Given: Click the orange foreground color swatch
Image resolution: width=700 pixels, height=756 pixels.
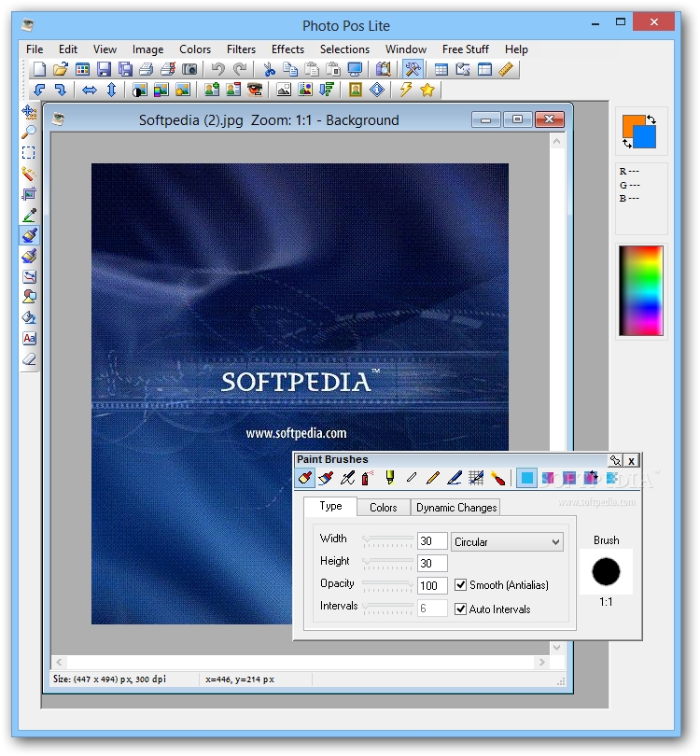Looking at the screenshot, I should (x=631, y=123).
